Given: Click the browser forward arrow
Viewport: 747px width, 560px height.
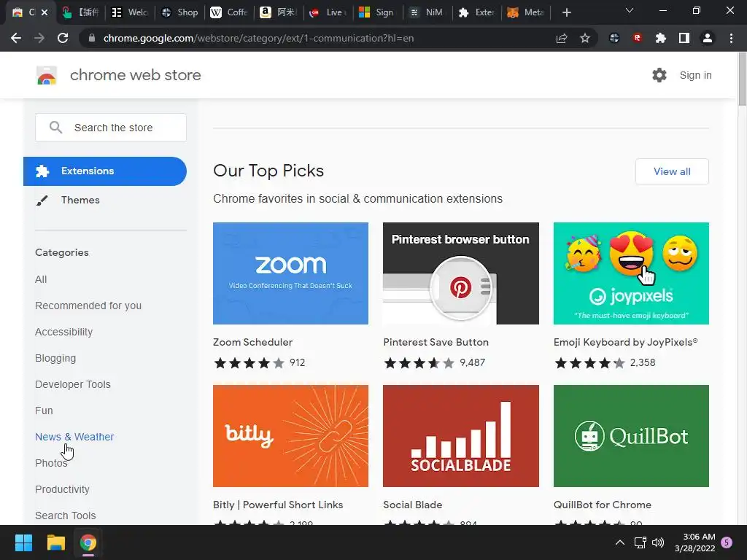Looking at the screenshot, I should 39,38.
